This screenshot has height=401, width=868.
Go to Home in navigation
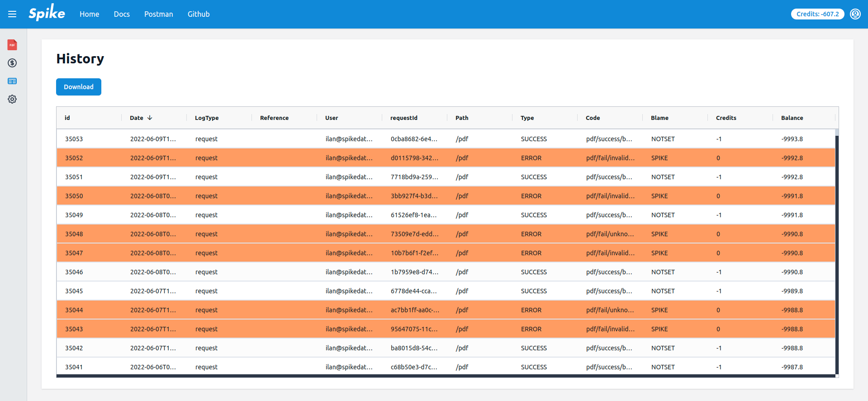pyautogui.click(x=89, y=14)
